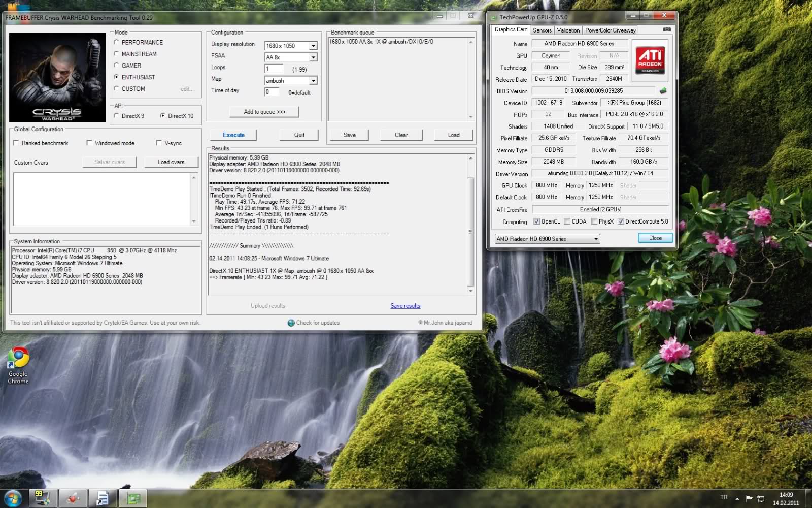This screenshot has width=812, height=508.
Task: Toggle DirectCompute 5.0 checkbox
Action: click(621, 221)
